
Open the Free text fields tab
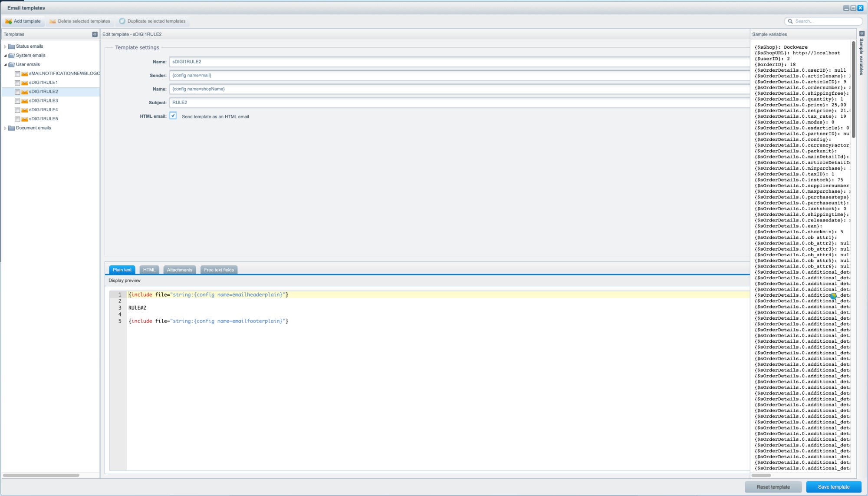pos(219,270)
